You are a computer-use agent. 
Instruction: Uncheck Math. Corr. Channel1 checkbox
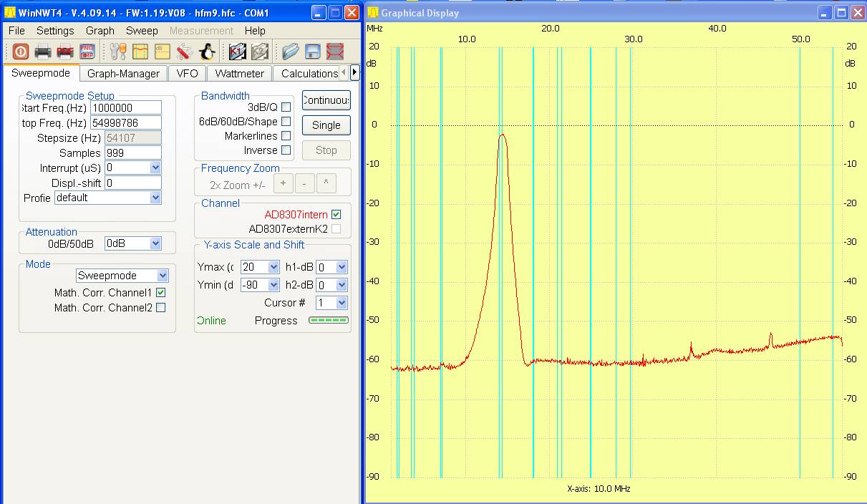point(160,293)
